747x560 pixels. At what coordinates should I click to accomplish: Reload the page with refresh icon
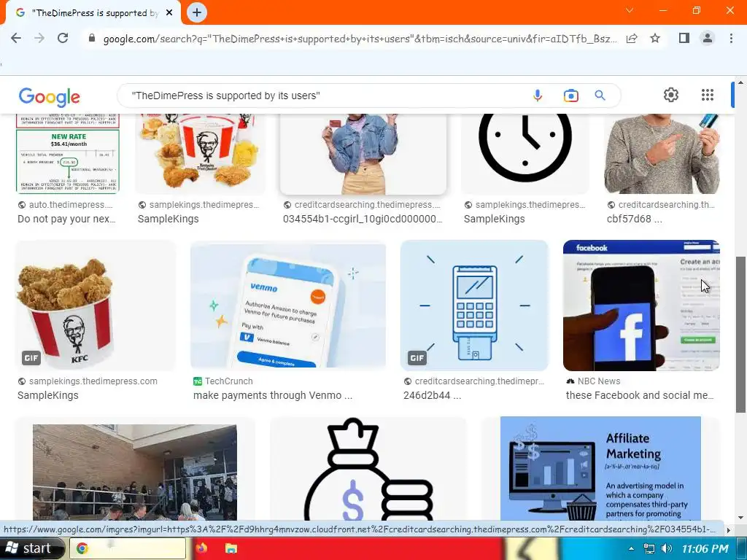pyautogui.click(x=63, y=38)
